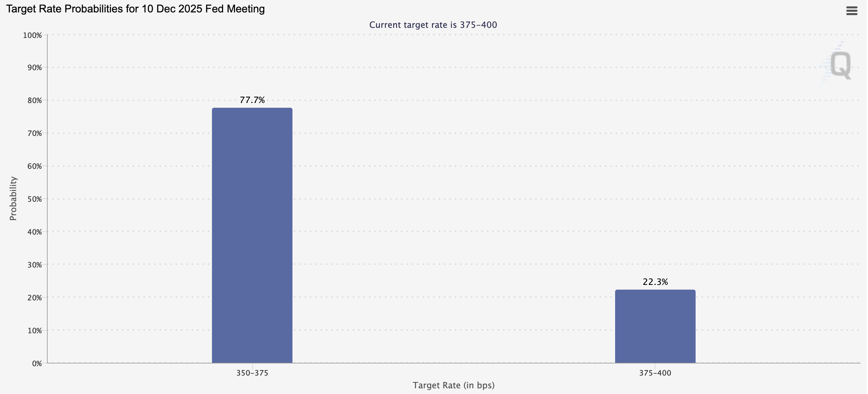This screenshot has width=868, height=394.
Task: Click the 77.7% data label
Action: [x=252, y=100]
